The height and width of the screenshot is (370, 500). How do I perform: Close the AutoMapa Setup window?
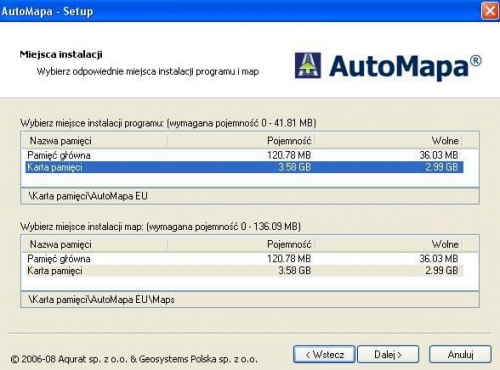point(490,11)
